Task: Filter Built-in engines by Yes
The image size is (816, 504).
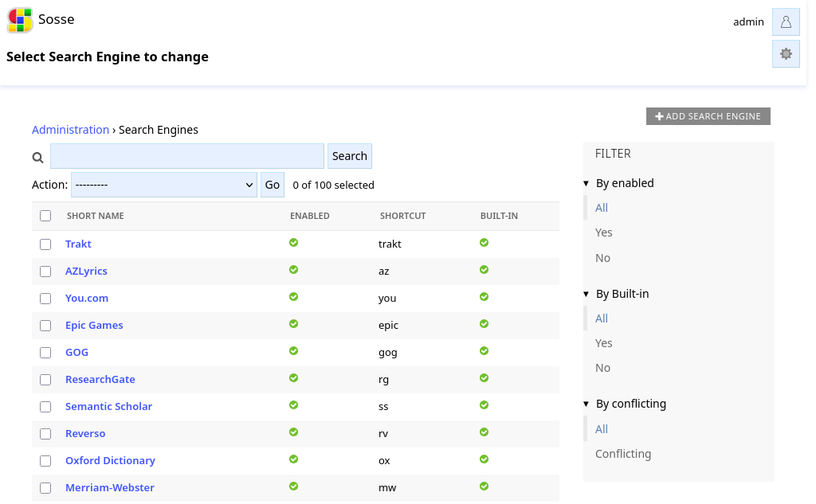Action: pos(604,343)
